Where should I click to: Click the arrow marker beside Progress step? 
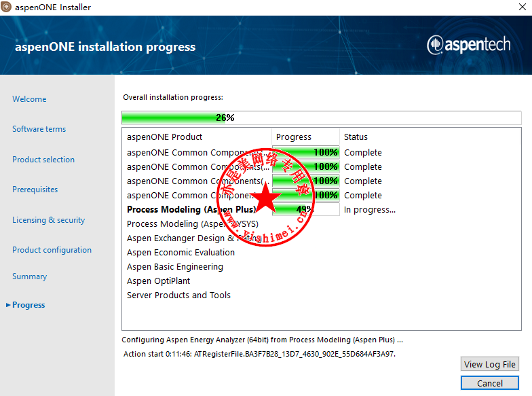[8, 305]
